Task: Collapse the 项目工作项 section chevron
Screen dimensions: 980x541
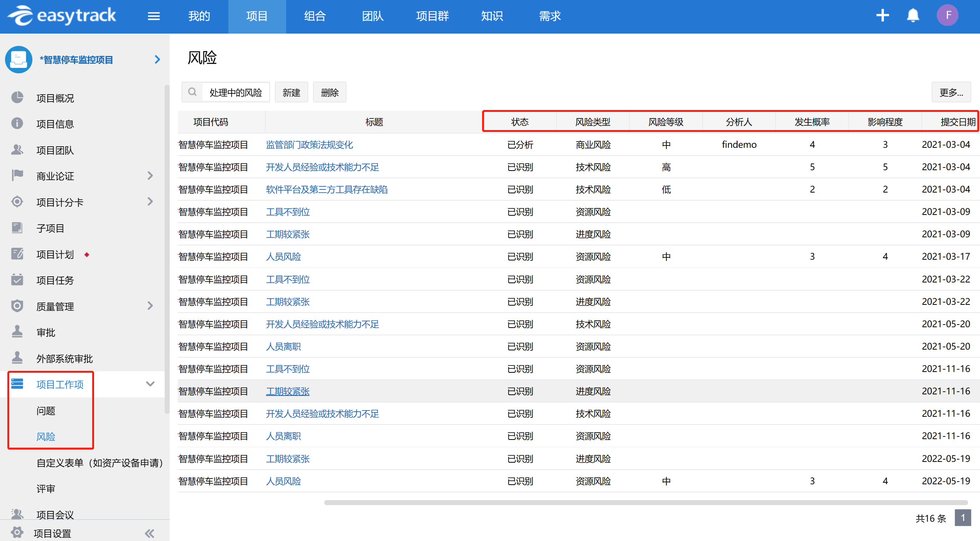Action: [150, 384]
